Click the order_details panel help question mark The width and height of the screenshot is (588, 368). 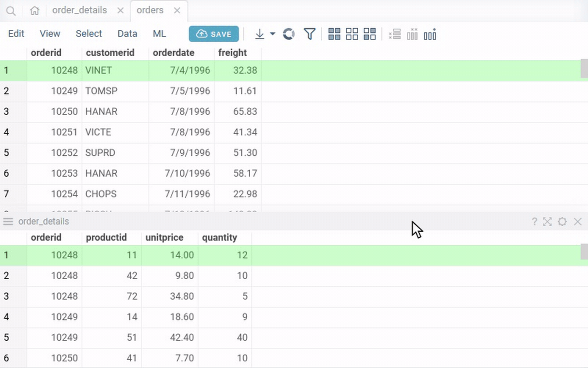[534, 222]
